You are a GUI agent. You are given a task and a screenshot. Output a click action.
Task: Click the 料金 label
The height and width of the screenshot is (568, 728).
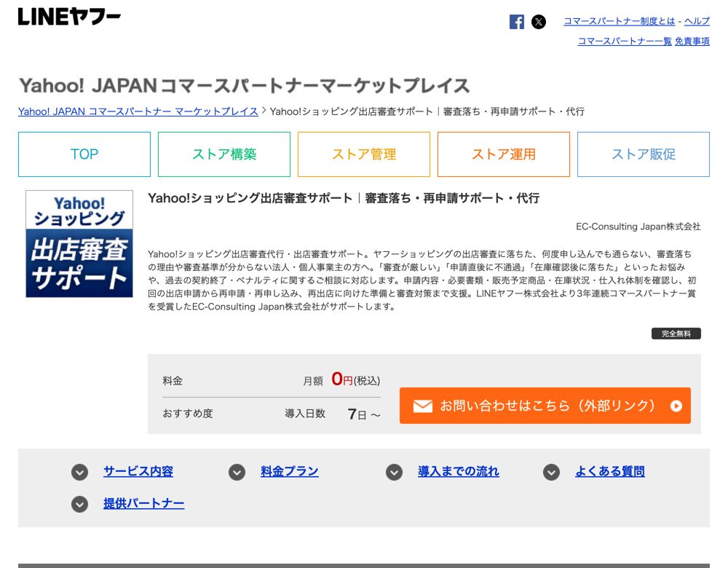pyautogui.click(x=173, y=381)
